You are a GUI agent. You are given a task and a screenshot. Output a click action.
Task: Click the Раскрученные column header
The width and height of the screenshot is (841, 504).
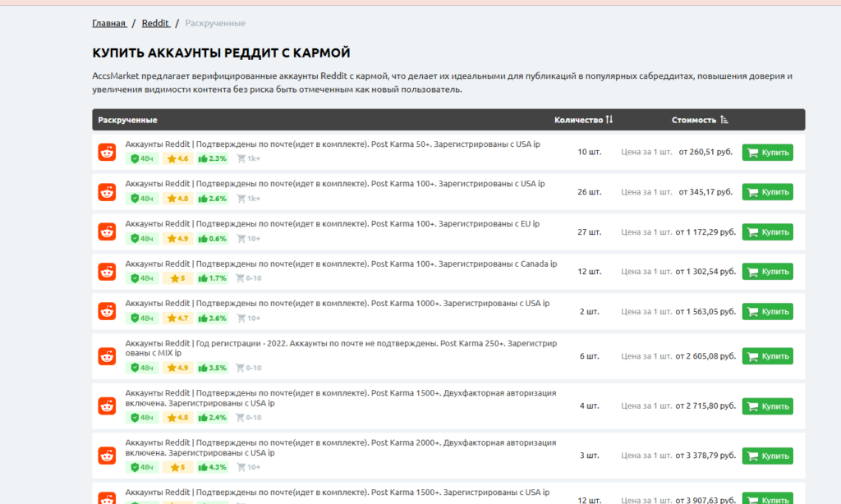tap(127, 120)
